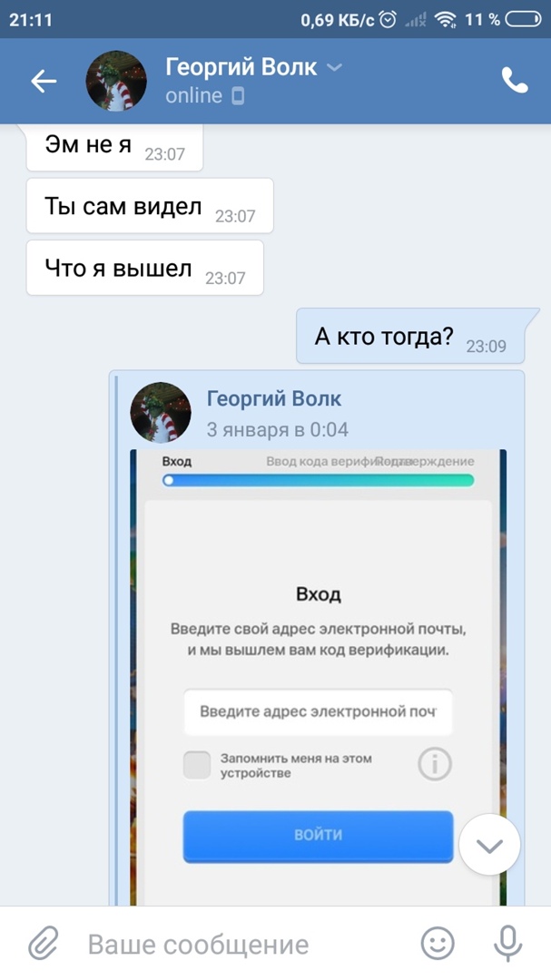The image size is (551, 980).
Task: Tap the Wi-Fi icon in status bar
Action: coord(446,21)
